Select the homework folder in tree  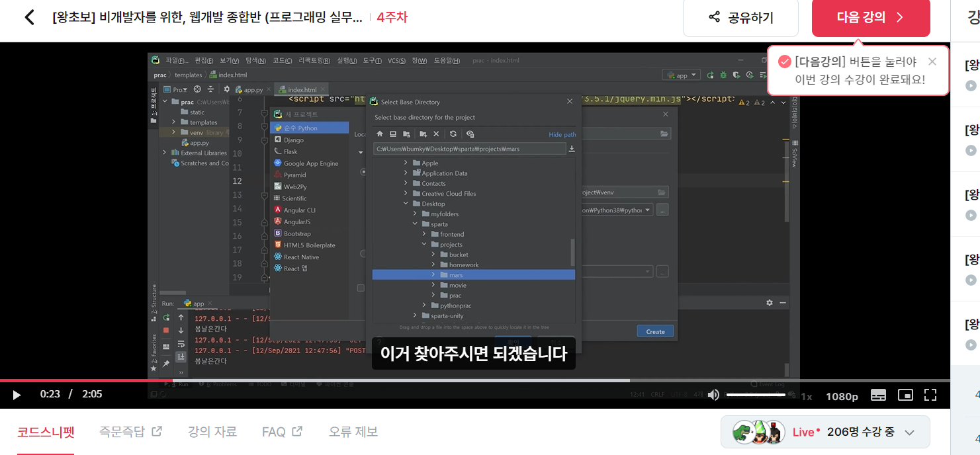(464, 265)
